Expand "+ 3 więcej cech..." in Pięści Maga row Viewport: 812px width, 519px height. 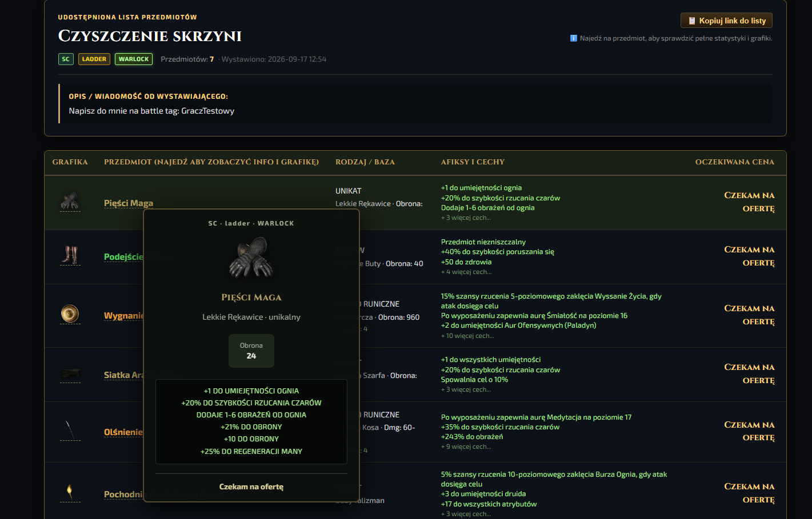click(x=466, y=218)
